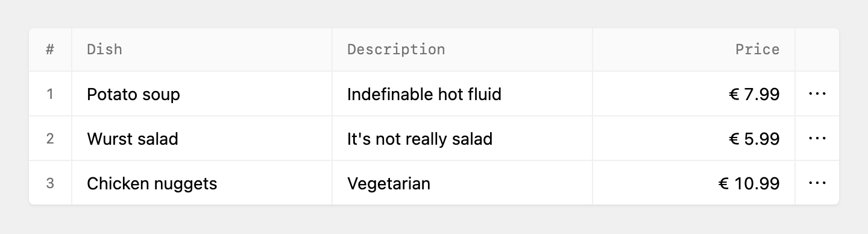Select the € 10.99 price cell
This screenshot has height=234, width=868.
tap(694, 183)
